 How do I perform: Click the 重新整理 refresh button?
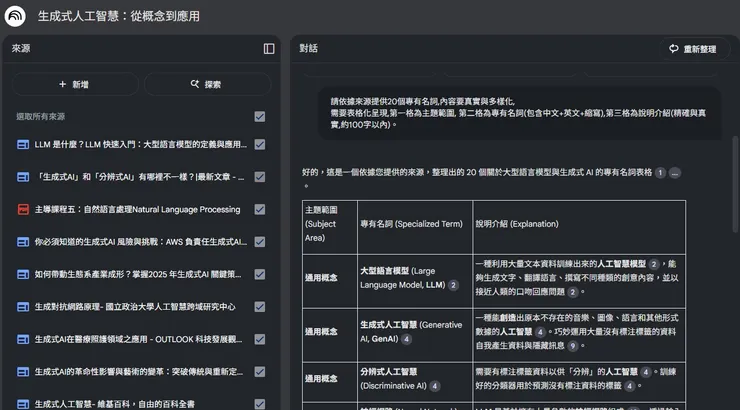693,49
